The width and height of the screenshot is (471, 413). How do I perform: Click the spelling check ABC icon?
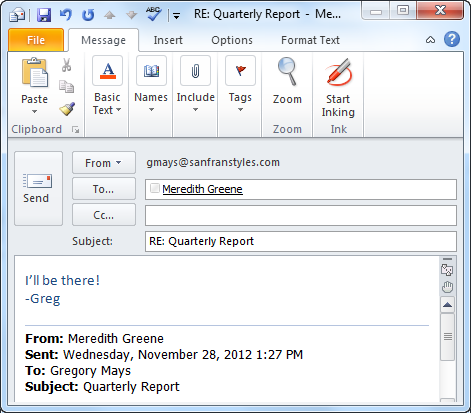tap(153, 14)
